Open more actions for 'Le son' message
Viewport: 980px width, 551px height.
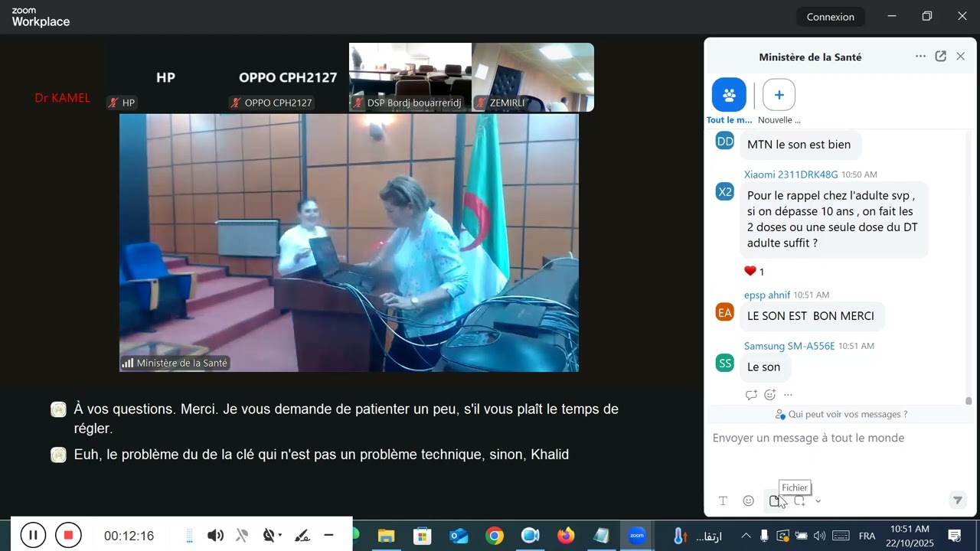tap(788, 395)
